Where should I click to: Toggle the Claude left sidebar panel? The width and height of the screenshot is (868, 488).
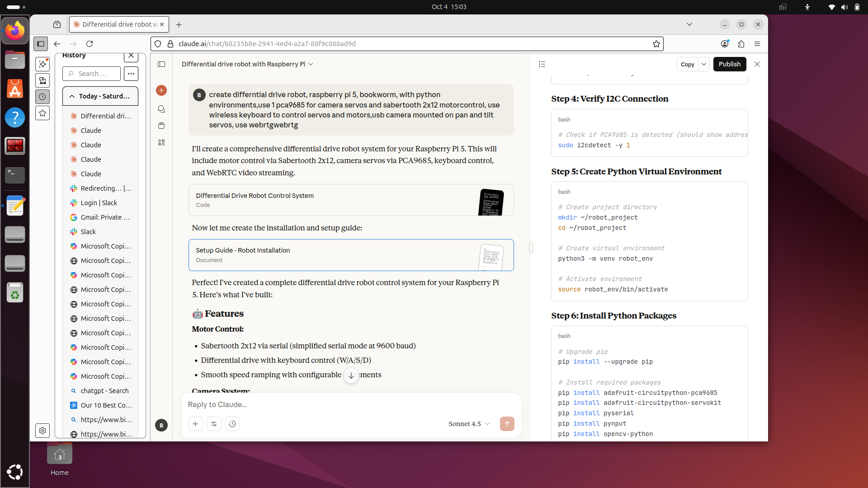(x=161, y=64)
